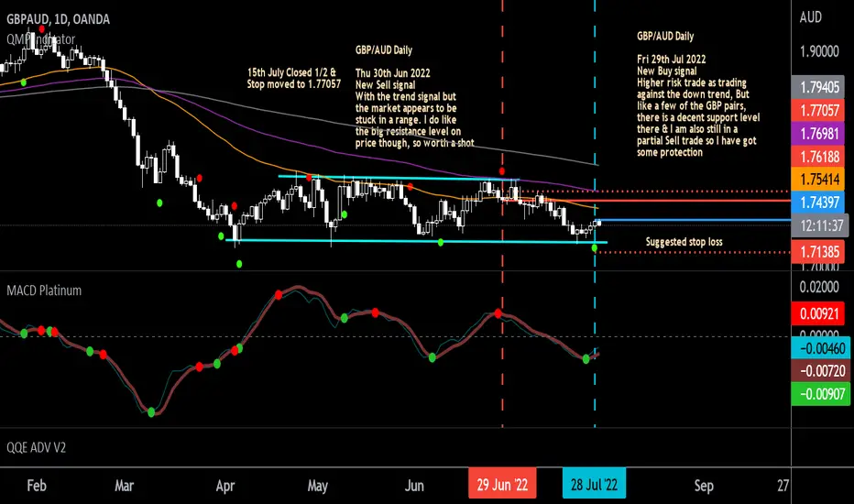Select the 1.76981 purple price label
Viewport: 854px width, 504px height.
tap(820, 134)
